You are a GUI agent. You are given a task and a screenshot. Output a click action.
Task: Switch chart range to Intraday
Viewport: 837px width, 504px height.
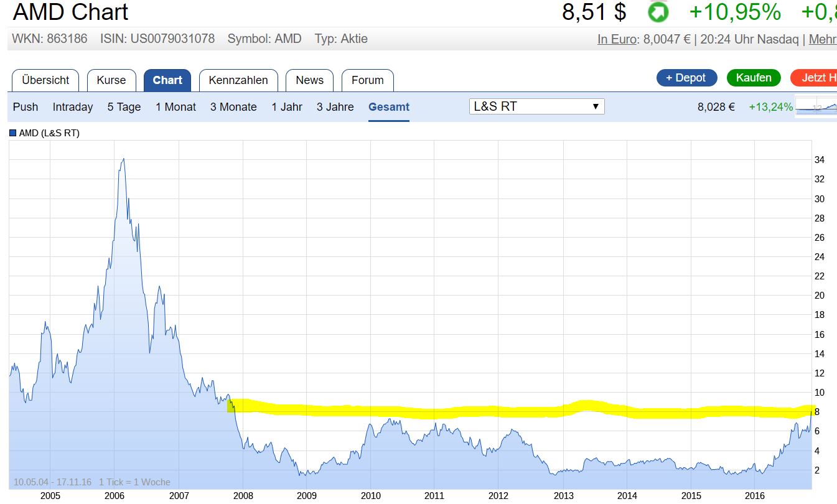(73, 107)
